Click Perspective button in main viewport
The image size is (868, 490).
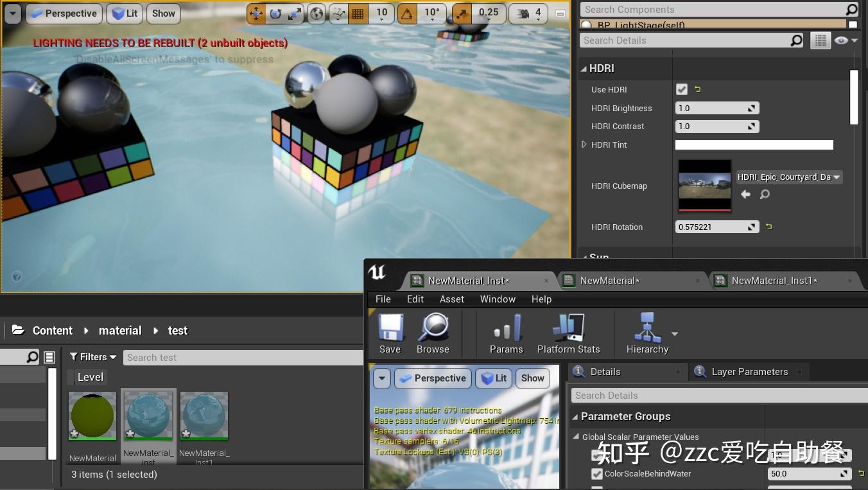[x=63, y=13]
